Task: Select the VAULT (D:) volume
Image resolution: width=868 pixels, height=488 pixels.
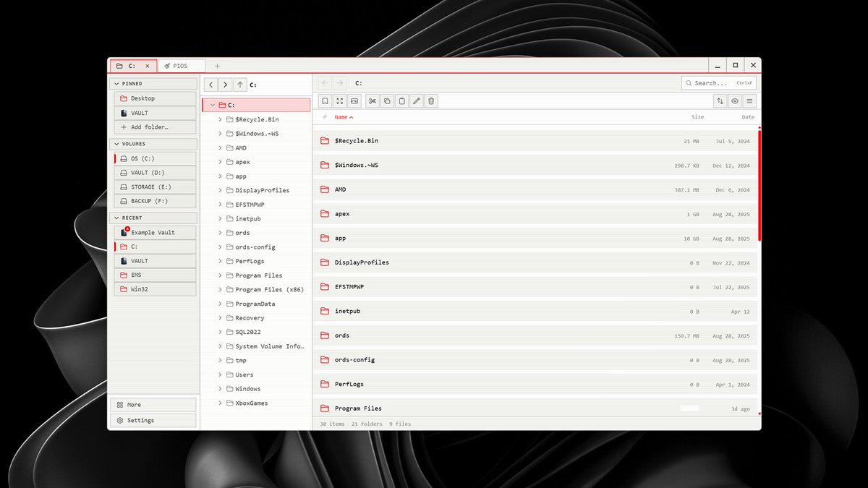Action: coord(153,173)
